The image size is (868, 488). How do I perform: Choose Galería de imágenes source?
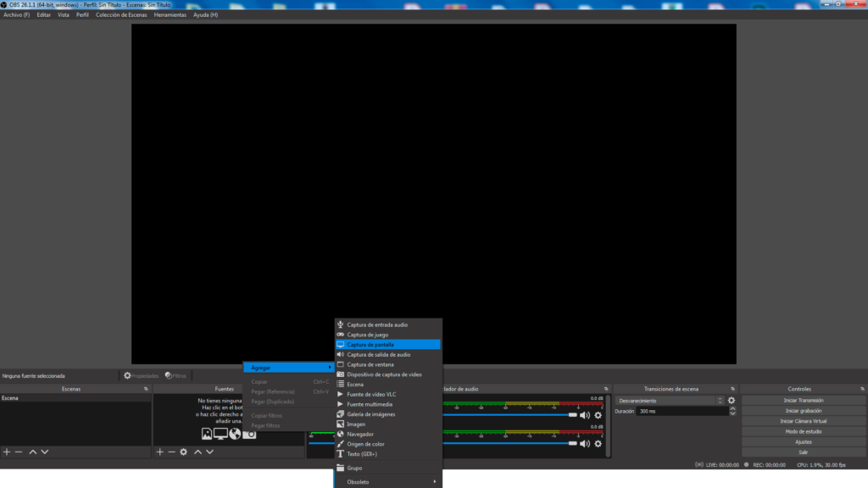point(387,414)
